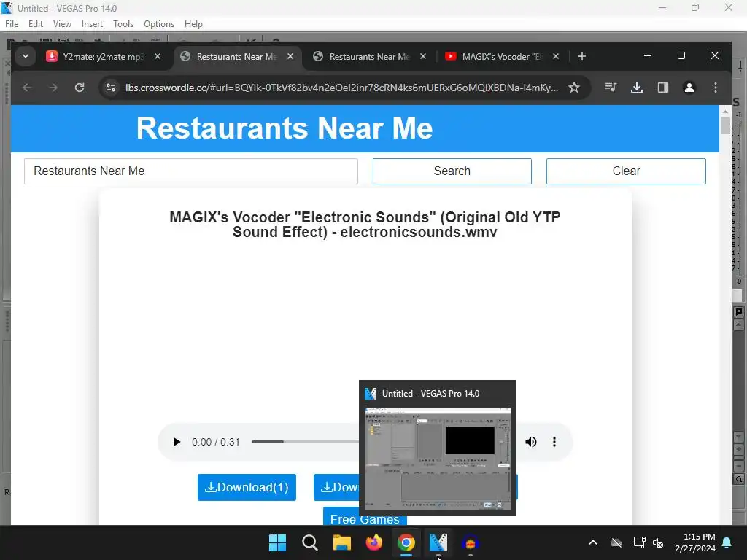Viewport: 747px width, 560px height.
Task: Open the media controls icon in Chrome
Action: pos(611,87)
